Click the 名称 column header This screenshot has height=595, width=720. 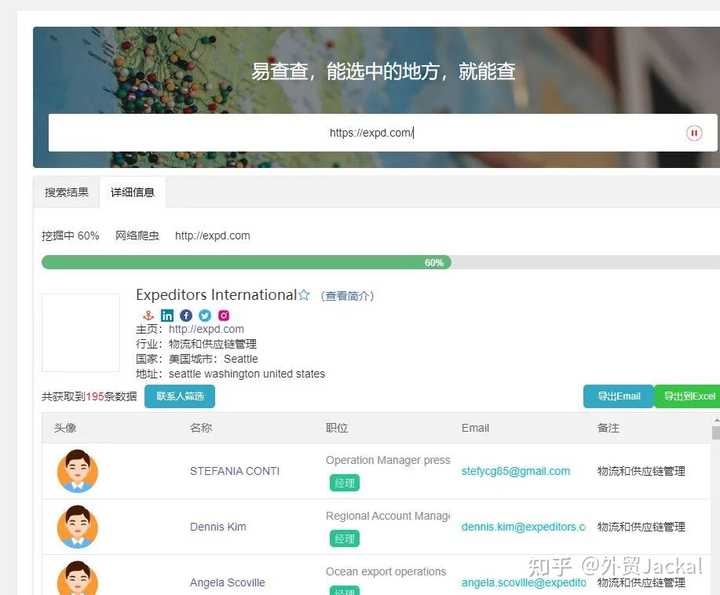pos(201,428)
